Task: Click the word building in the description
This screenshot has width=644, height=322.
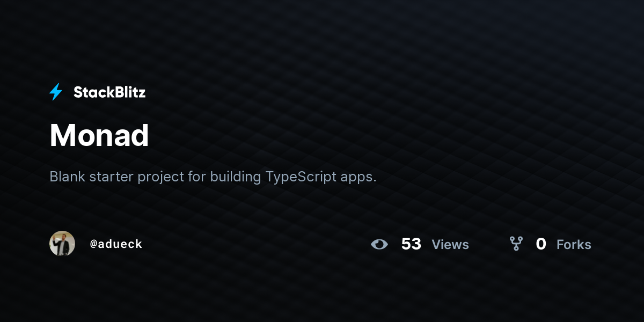Action: pyautogui.click(x=236, y=178)
